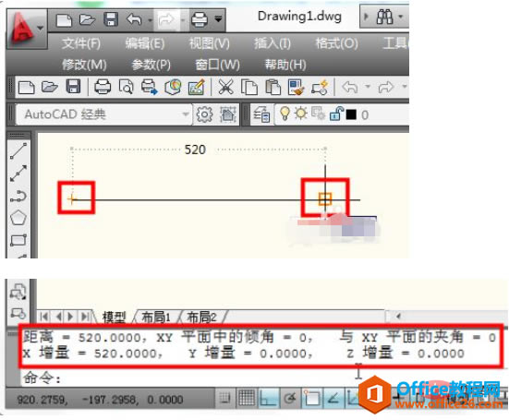Screen dimensions: 509x420
Task: Open the 帮助(H) menu
Action: click(285, 65)
